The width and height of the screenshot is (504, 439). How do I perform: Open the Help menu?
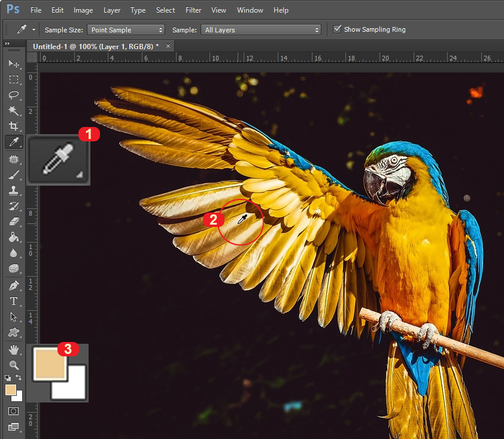[281, 10]
